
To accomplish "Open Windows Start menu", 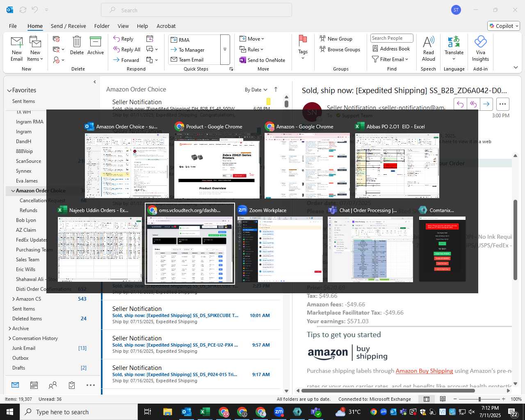I will pyautogui.click(x=10, y=412).
